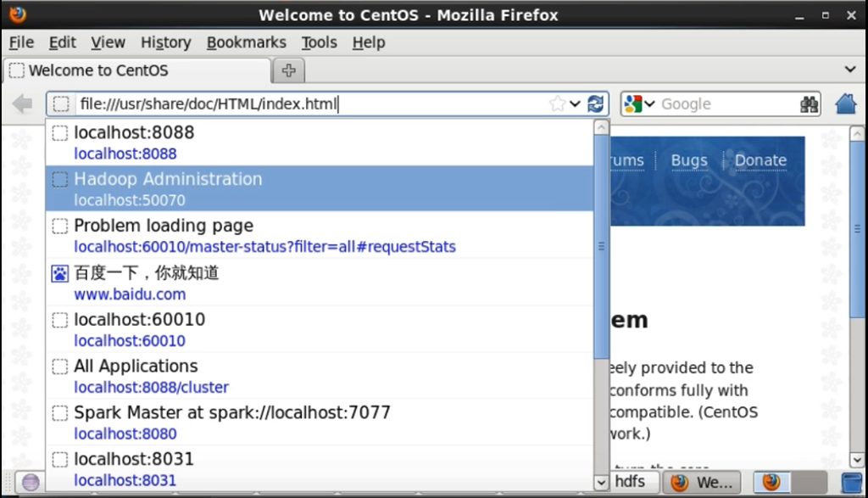The image size is (868, 498).
Task: Choose the localhost:8031 suggestion
Action: [x=320, y=468]
